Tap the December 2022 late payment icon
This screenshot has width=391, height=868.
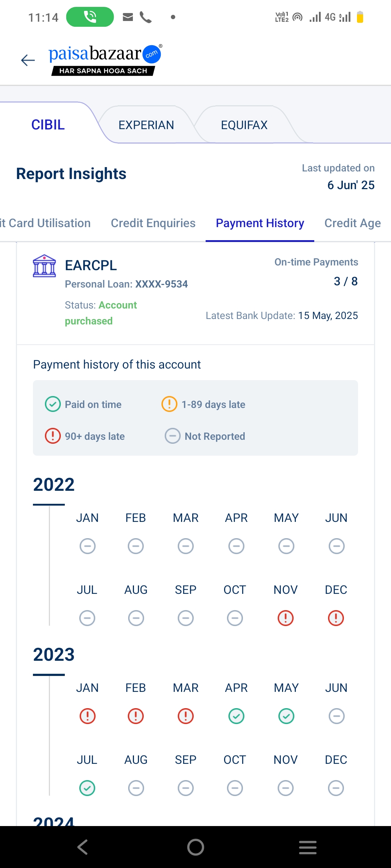(x=336, y=618)
